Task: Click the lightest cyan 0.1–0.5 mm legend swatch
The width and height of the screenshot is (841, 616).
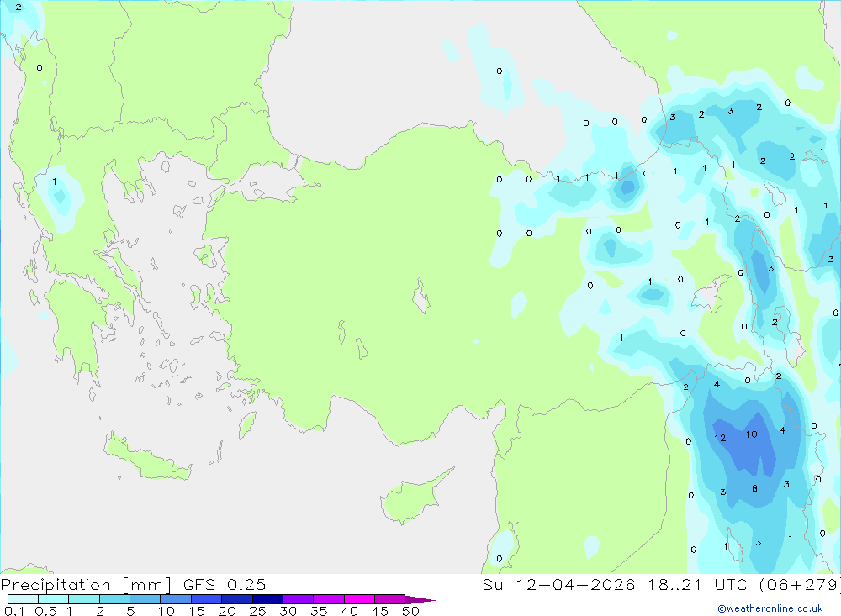Action: 23,599
